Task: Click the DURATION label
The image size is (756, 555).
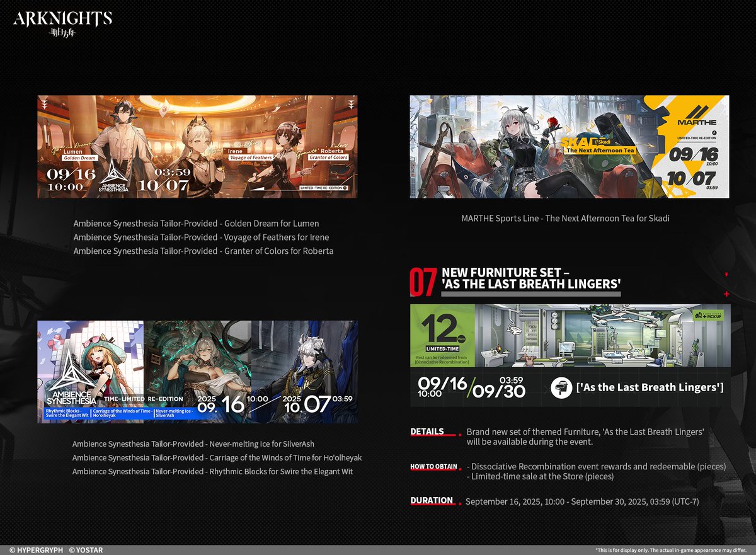Action: tap(432, 500)
